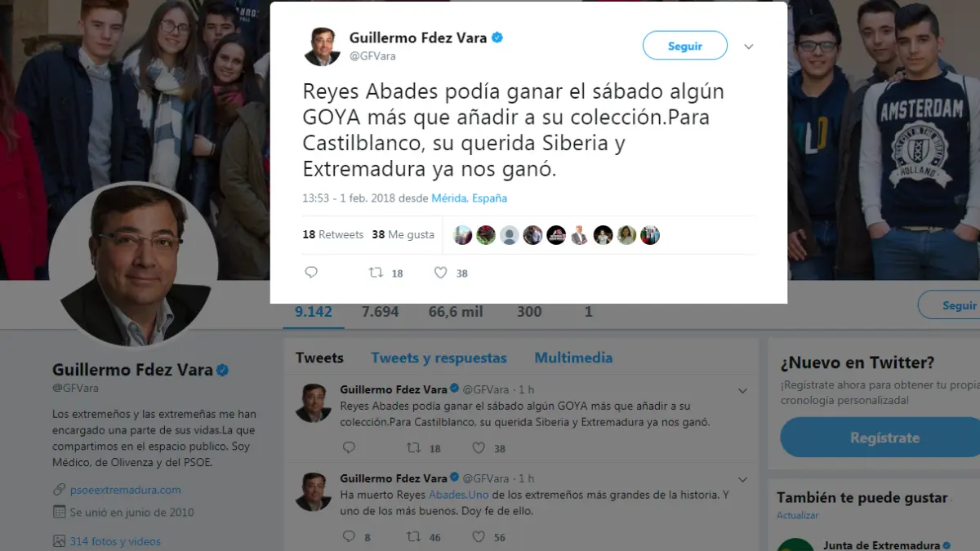Switch to Multimedia tab
The width and height of the screenshot is (980, 551).
(x=573, y=358)
